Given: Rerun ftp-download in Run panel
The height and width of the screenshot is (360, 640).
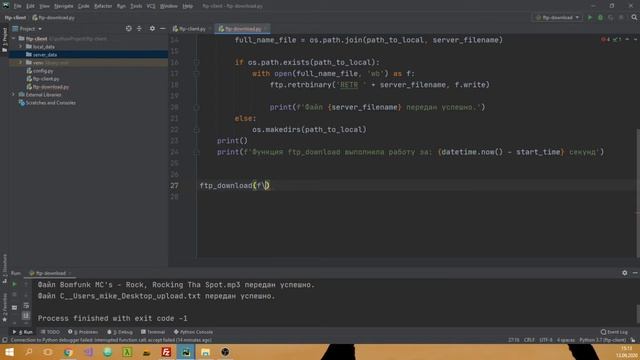Looking at the screenshot, I should (x=14, y=284).
